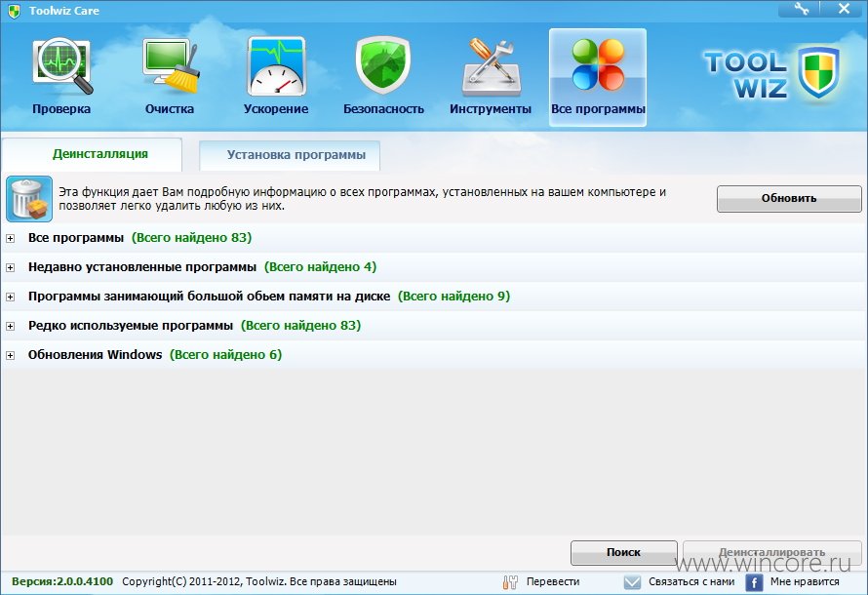868x595 pixels.
Task: Click the Связаться с нами link
Action: (x=691, y=581)
